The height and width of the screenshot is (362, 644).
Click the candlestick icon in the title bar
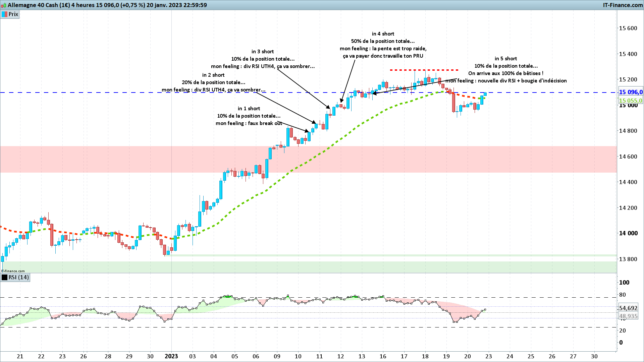coord(4,5)
